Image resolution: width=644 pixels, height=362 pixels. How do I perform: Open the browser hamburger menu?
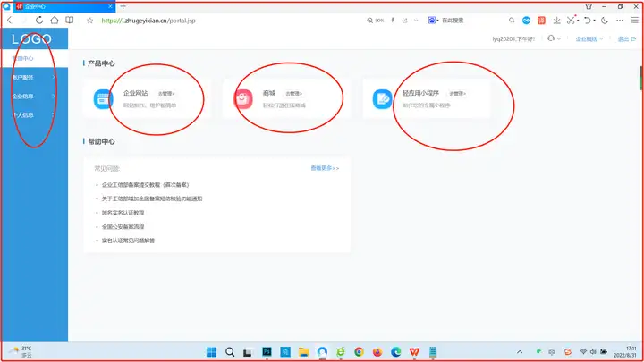635,20
